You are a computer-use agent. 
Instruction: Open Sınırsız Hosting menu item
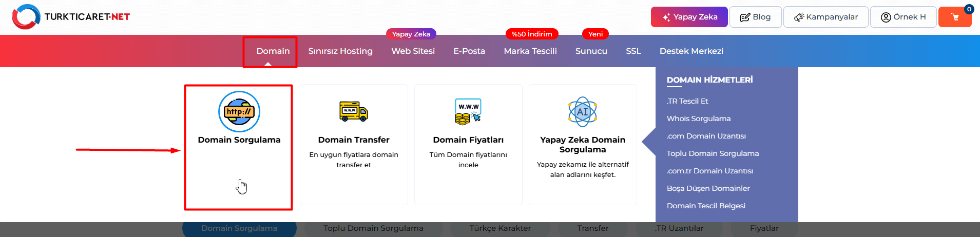click(340, 51)
